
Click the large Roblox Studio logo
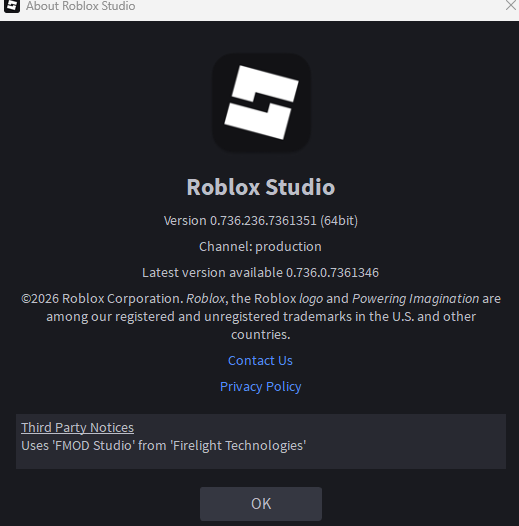261,102
